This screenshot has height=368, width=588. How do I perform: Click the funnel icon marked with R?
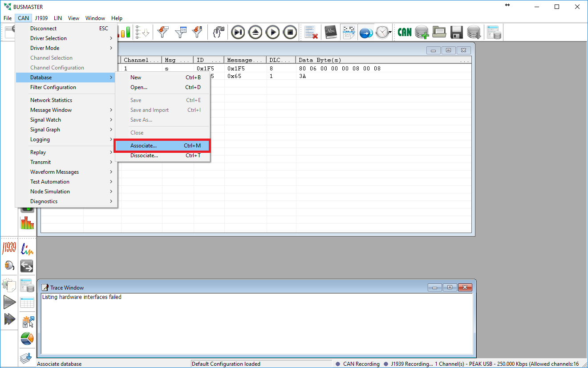click(197, 32)
